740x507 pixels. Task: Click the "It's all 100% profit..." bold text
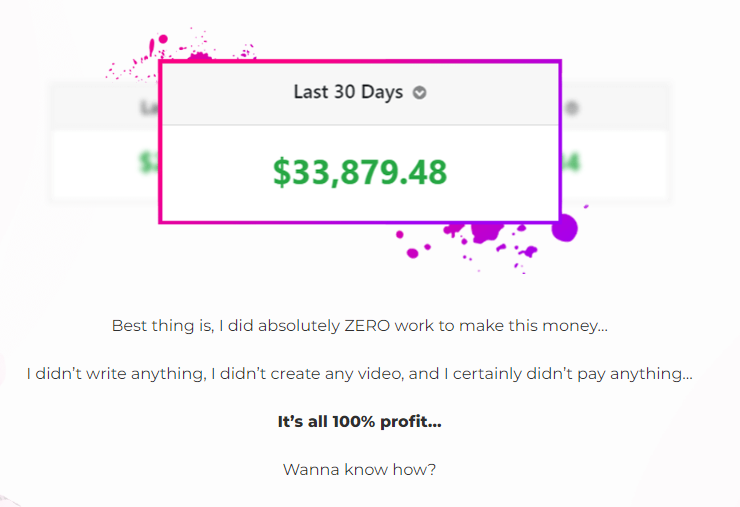[360, 422]
